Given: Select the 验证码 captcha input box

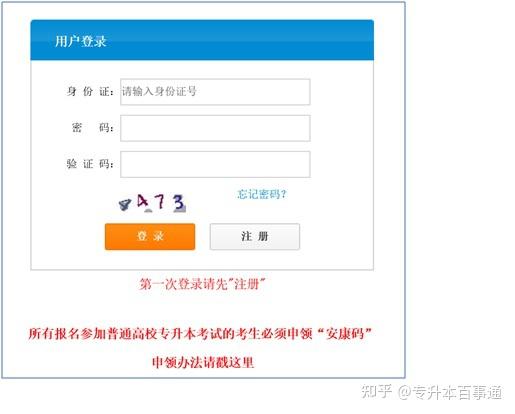Looking at the screenshot, I should [x=215, y=164].
